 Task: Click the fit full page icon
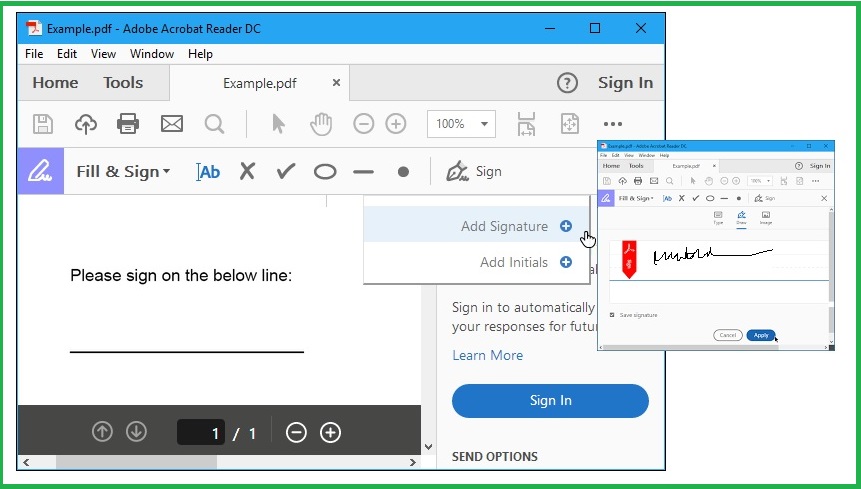569,124
